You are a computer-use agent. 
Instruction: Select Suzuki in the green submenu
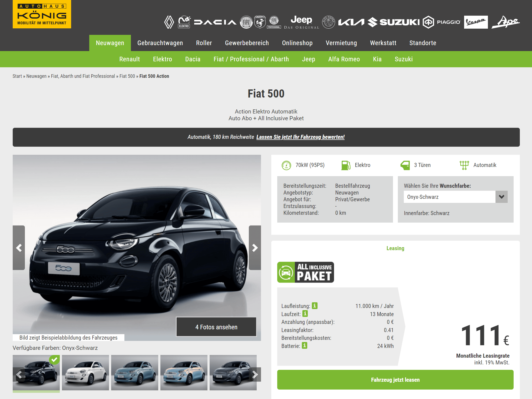pyautogui.click(x=404, y=59)
